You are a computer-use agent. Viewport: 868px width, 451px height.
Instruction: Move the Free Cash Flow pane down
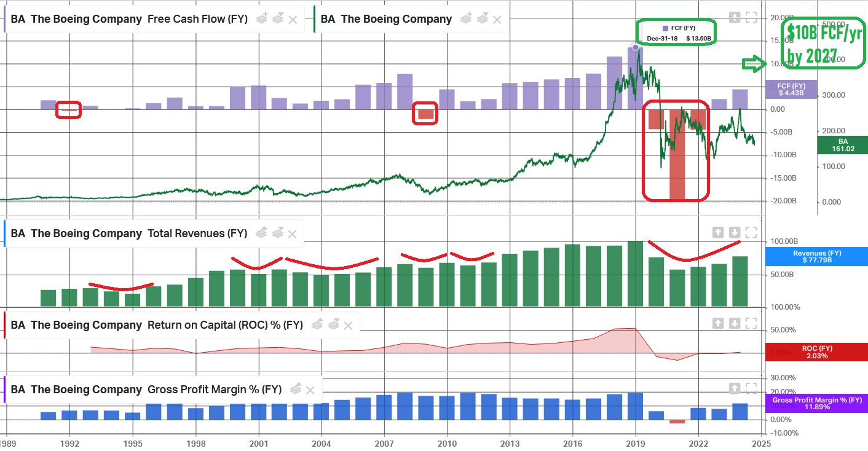(x=735, y=18)
